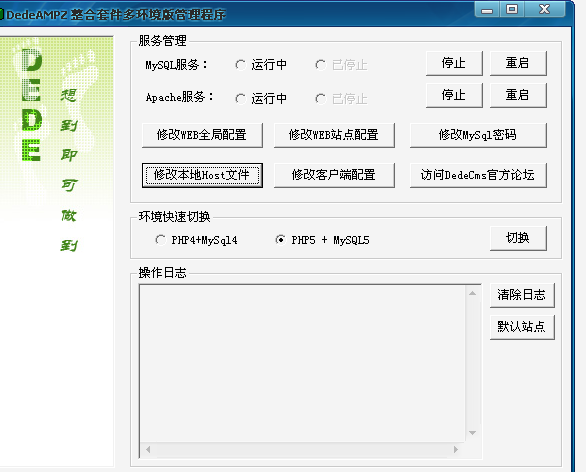
Task: Click the log horizontal scrollbar right arrow
Action: click(456, 450)
